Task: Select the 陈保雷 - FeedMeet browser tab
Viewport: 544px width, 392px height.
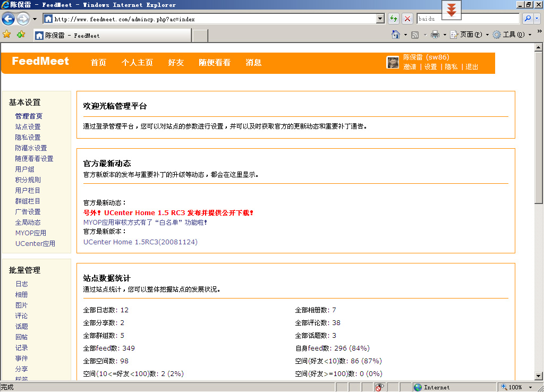Action: tap(112, 36)
